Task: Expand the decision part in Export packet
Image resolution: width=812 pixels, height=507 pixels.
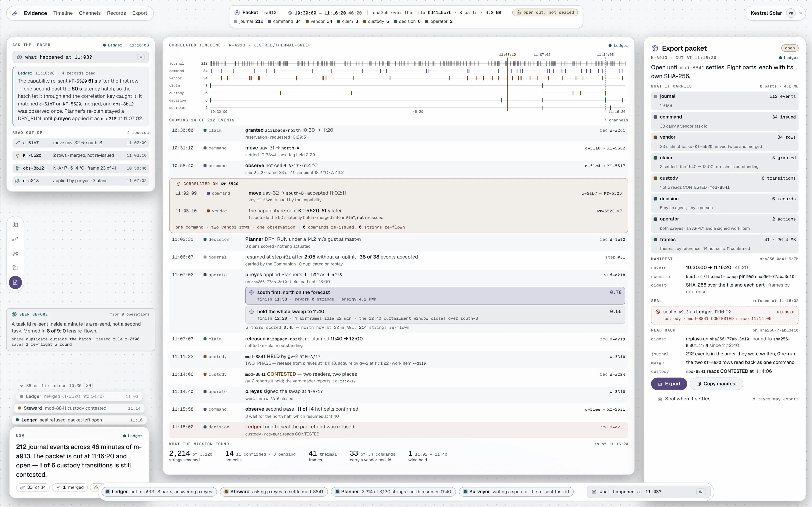Action: pyautogui.click(x=724, y=203)
